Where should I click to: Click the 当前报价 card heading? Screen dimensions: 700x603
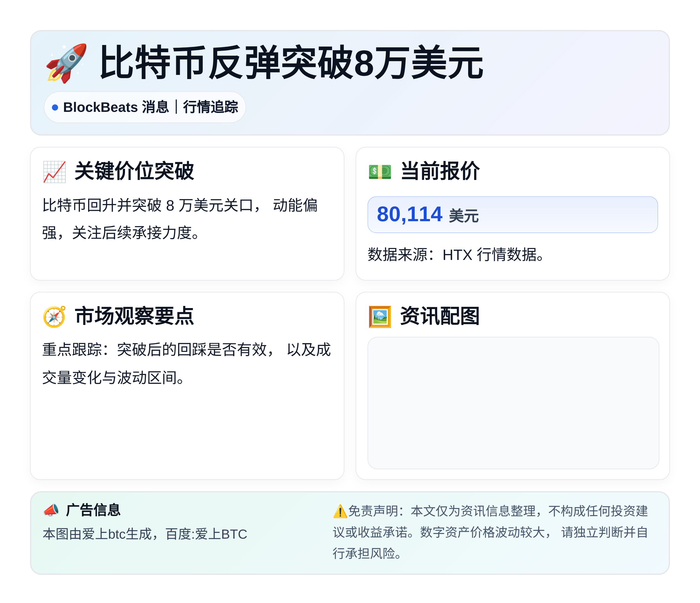tap(440, 171)
